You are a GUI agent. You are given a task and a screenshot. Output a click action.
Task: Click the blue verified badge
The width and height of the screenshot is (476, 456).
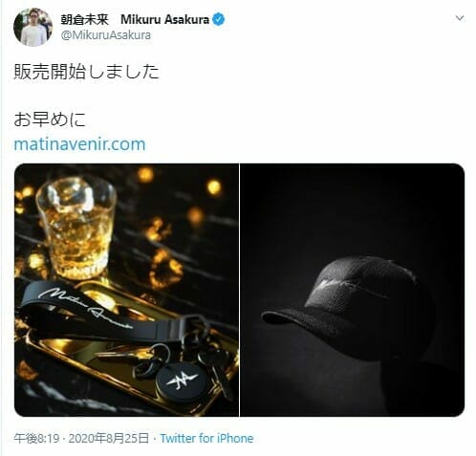coord(218,20)
